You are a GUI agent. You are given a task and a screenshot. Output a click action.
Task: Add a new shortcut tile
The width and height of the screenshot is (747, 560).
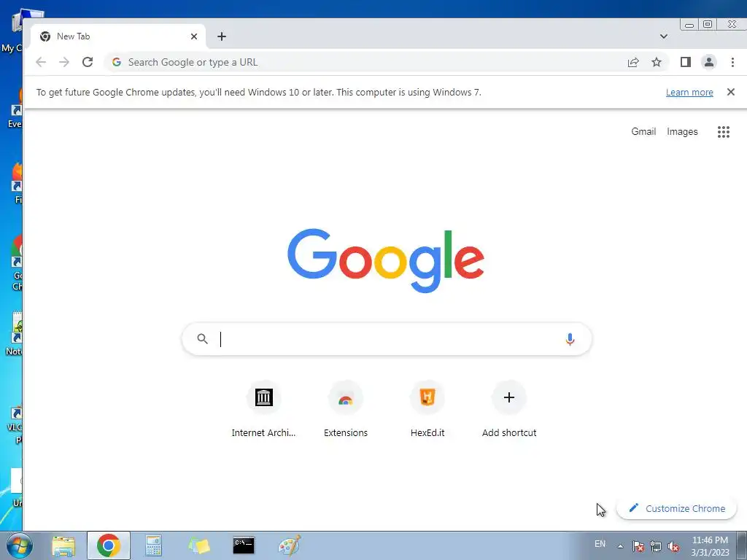click(x=509, y=409)
